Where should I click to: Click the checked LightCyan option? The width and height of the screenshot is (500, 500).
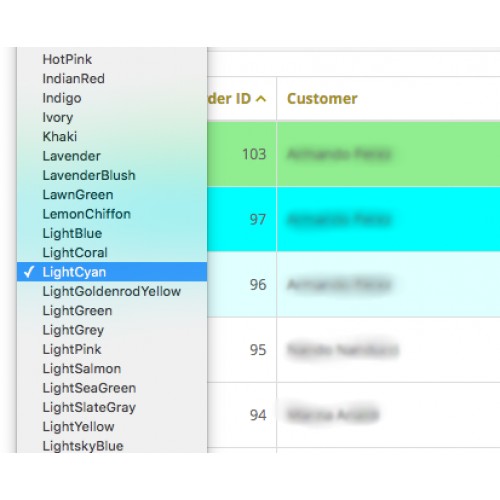pyautogui.click(x=112, y=272)
